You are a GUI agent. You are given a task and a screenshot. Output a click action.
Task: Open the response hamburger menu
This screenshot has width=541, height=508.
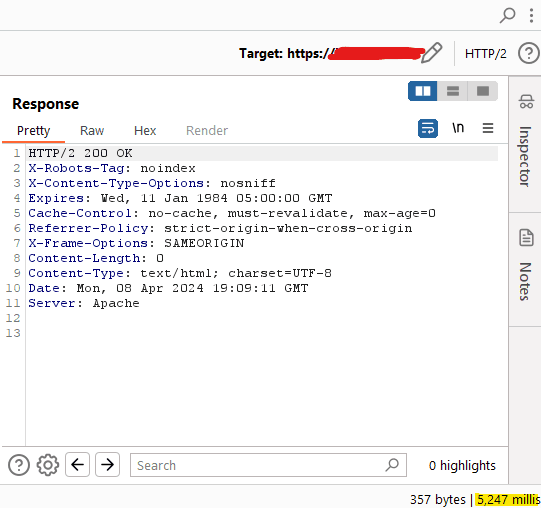click(x=488, y=128)
